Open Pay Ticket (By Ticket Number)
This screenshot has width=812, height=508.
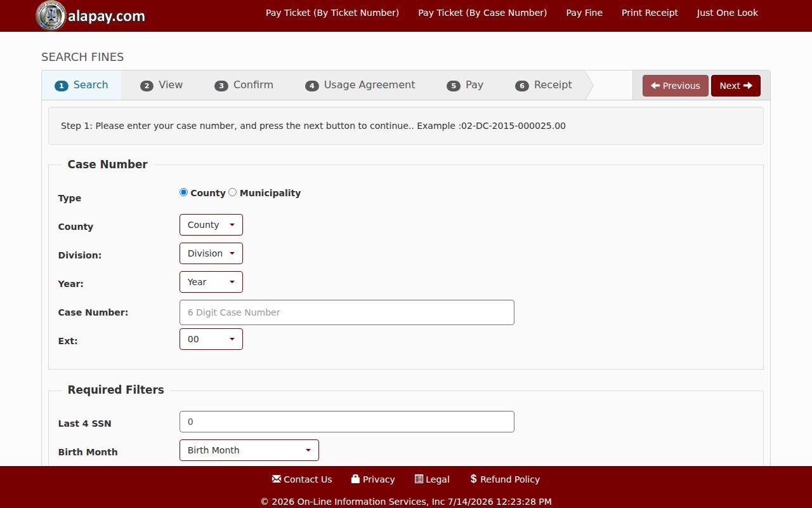tap(332, 13)
